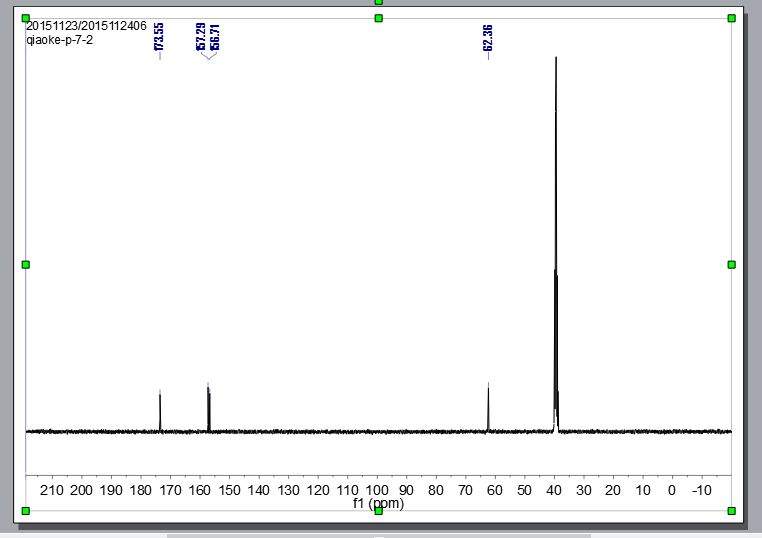Click the -10 axis tick label
The image size is (762, 538).
[x=701, y=490]
